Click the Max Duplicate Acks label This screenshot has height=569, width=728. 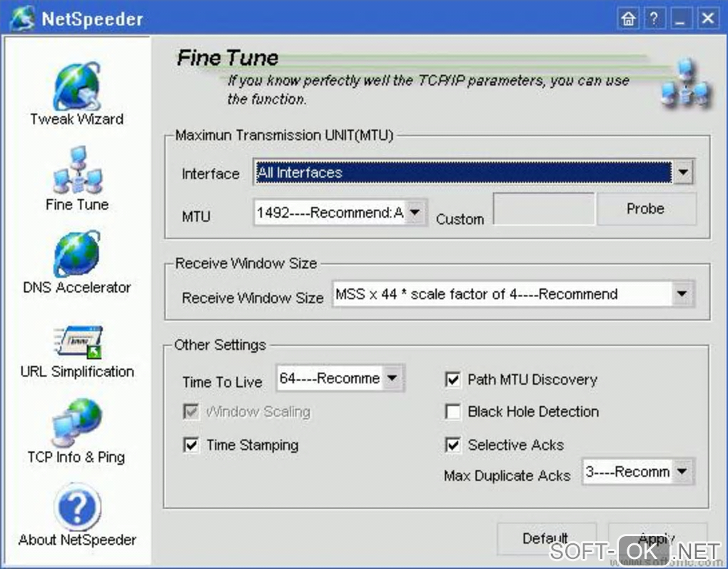[507, 475]
